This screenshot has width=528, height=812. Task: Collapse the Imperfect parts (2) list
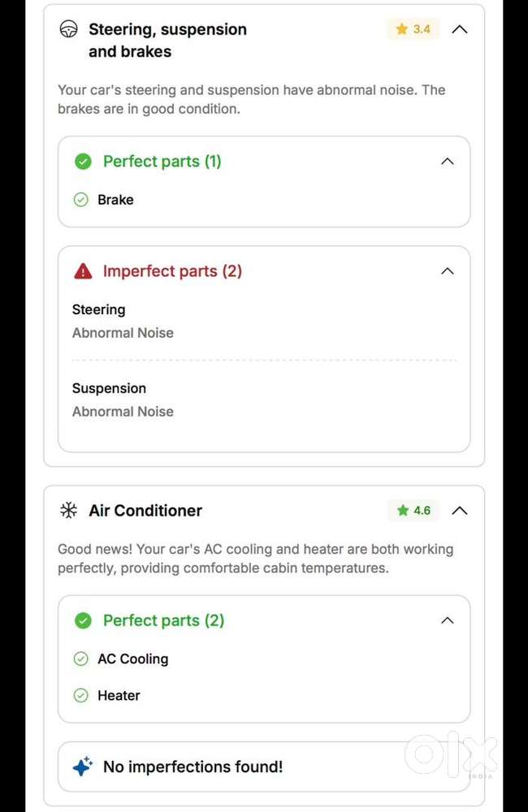pyautogui.click(x=447, y=271)
